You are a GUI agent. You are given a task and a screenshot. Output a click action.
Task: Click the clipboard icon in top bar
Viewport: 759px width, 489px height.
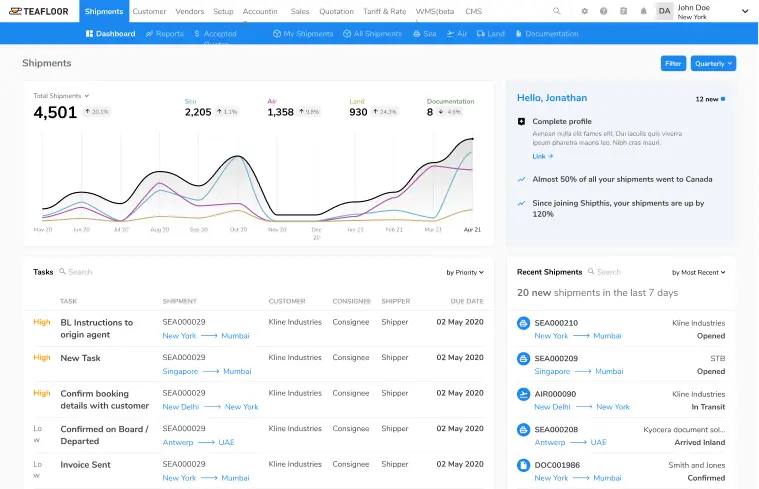(x=624, y=11)
